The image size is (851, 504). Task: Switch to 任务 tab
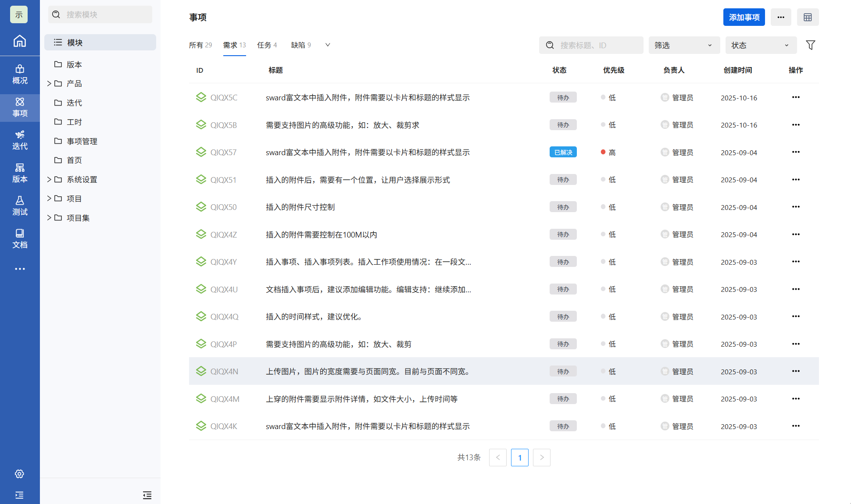pos(267,45)
